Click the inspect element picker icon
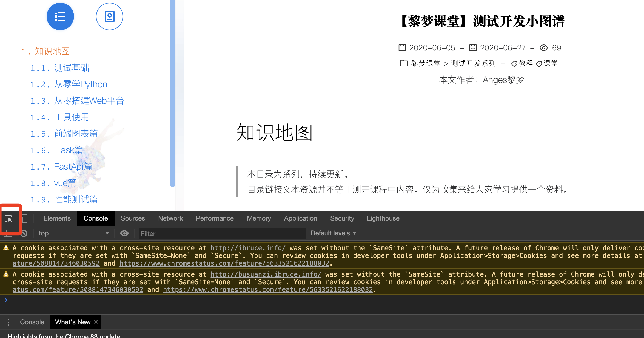This screenshot has height=338, width=644. [8, 219]
